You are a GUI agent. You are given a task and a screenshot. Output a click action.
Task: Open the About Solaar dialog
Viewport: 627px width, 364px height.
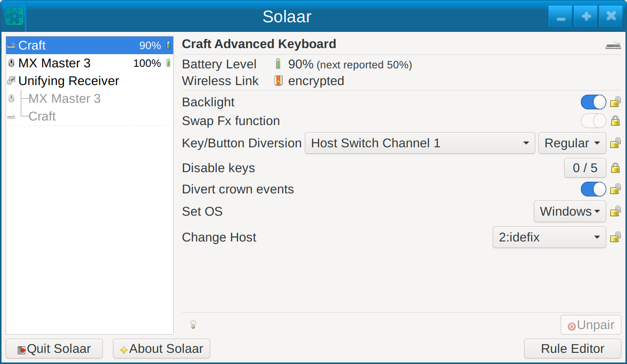click(161, 348)
